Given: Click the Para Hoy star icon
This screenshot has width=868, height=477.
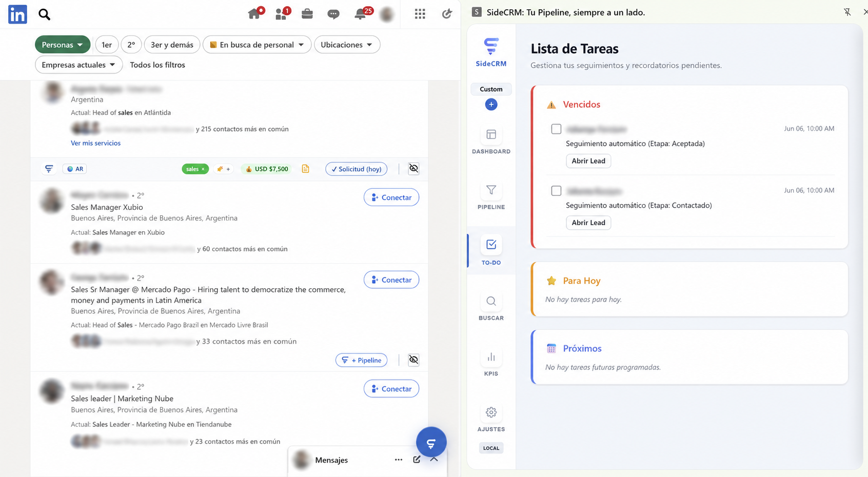Looking at the screenshot, I should 551,281.
